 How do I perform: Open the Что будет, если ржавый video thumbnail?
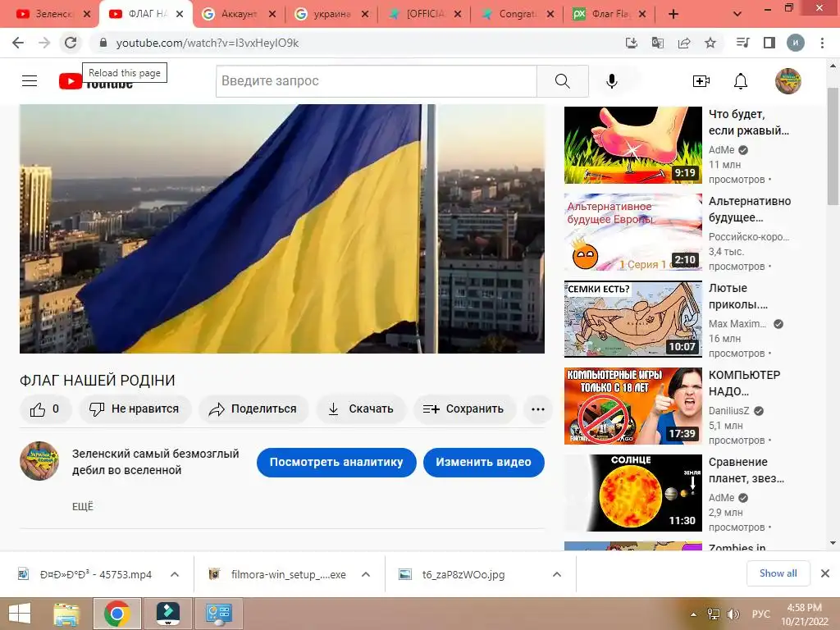632,145
